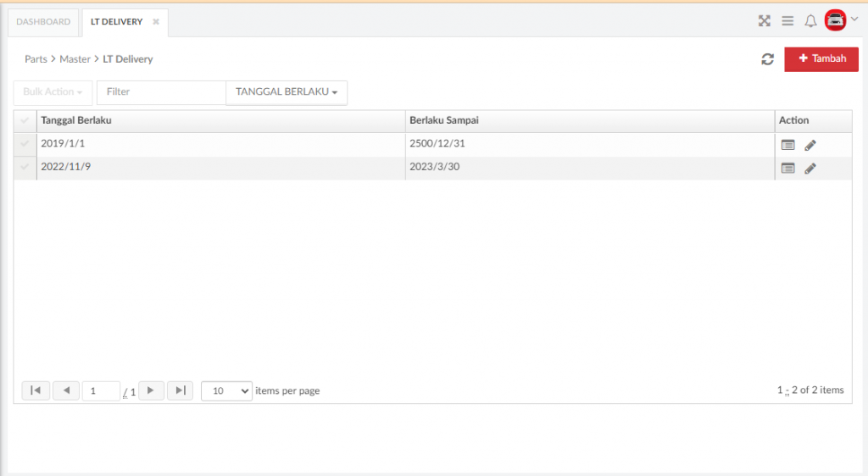
Task: Open notifications bell icon
Action: tap(810, 21)
